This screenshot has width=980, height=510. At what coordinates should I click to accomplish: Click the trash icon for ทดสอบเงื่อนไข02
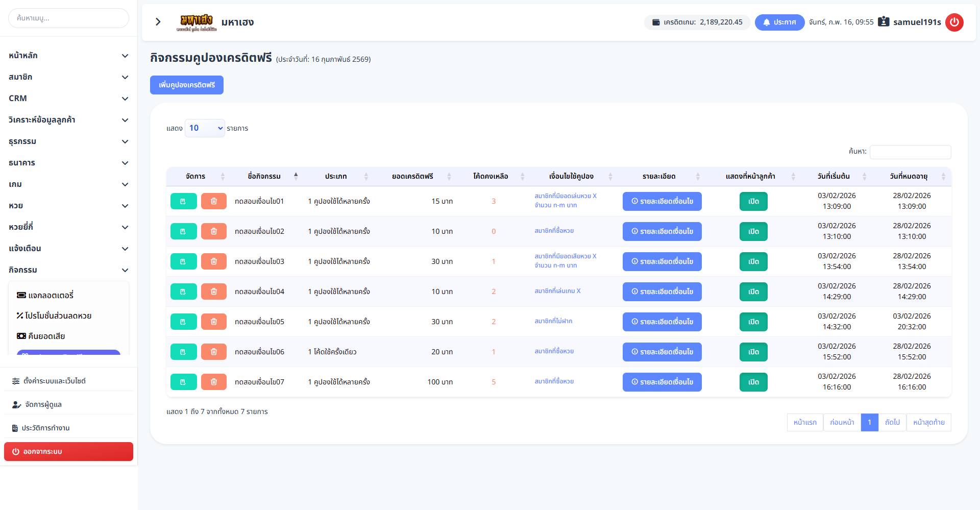point(213,231)
